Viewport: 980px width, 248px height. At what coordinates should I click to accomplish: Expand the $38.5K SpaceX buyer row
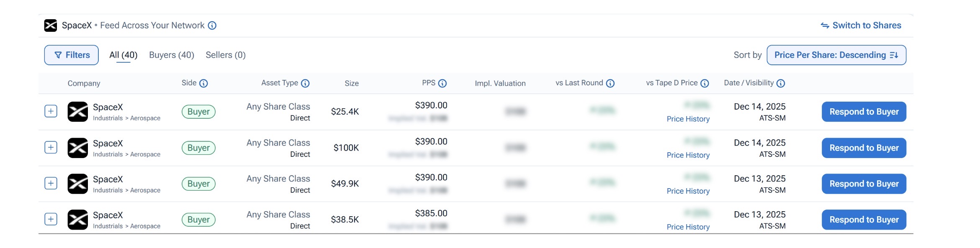click(x=51, y=219)
